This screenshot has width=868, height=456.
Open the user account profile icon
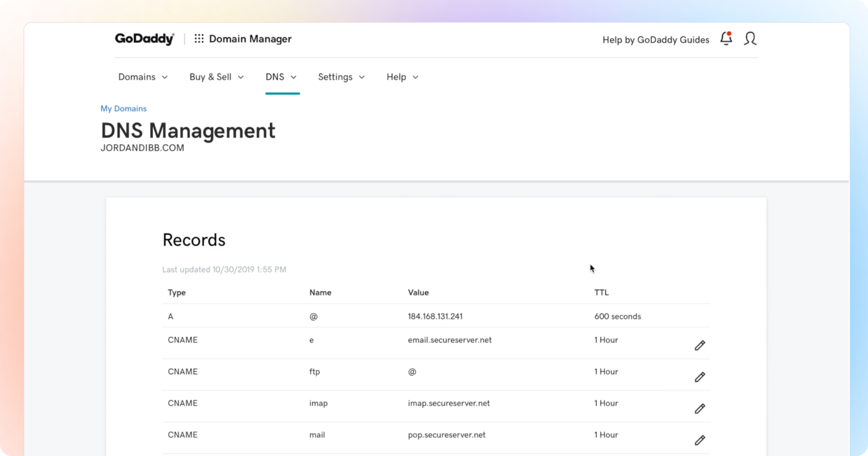pos(750,38)
